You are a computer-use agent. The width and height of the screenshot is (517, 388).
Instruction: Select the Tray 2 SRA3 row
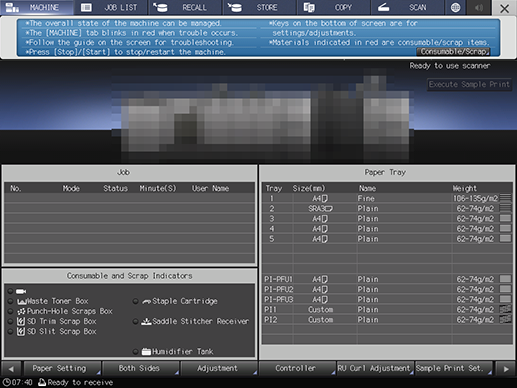[387, 209]
